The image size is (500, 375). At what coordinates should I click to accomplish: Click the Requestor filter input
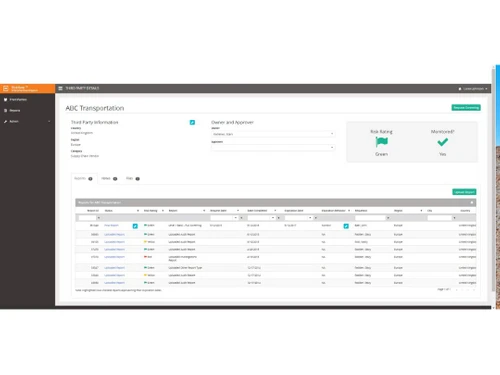point(370,218)
